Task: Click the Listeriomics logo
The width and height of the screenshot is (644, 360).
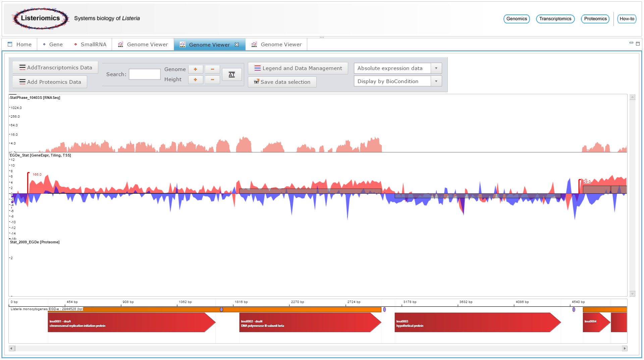Action: 40,18
